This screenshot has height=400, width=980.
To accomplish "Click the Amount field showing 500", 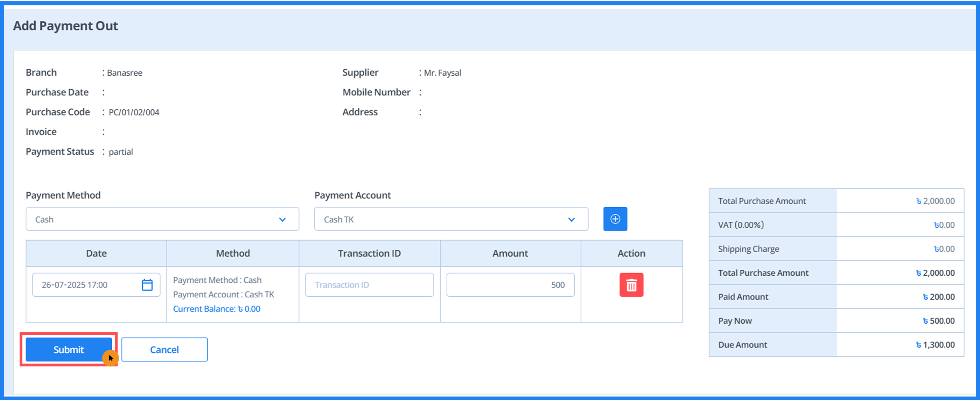I will [510, 285].
